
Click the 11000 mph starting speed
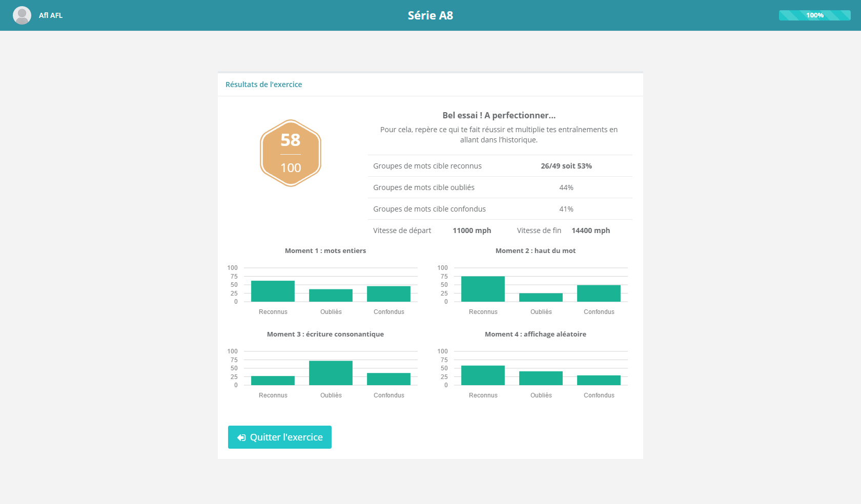point(472,230)
